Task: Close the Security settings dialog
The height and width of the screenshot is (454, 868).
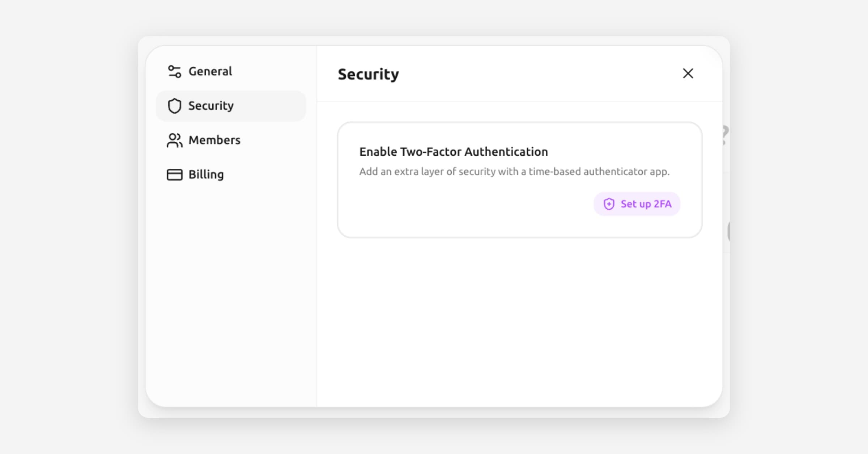Action: coord(688,73)
